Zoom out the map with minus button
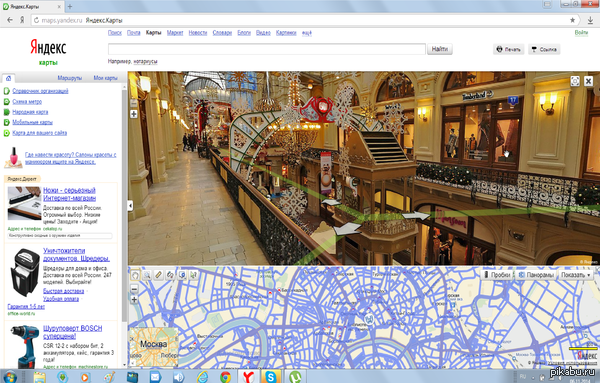The width and height of the screenshot is (600, 383). tap(134, 289)
